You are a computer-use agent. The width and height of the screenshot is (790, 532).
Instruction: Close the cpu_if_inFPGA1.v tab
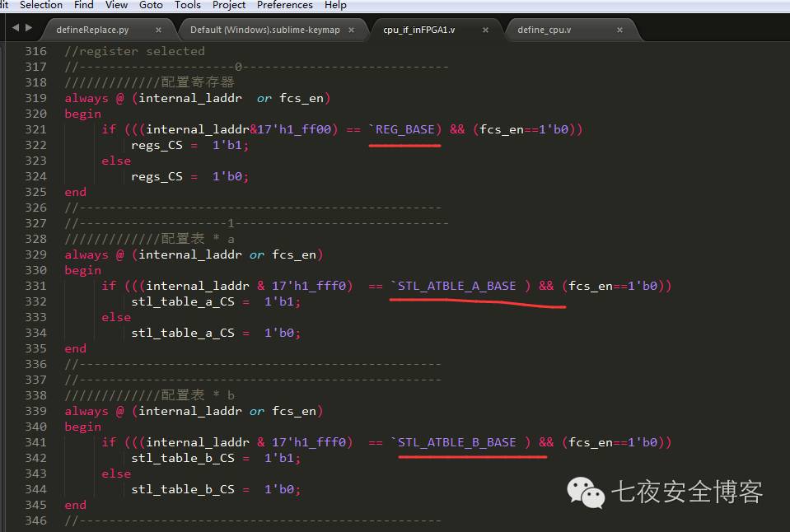486,30
